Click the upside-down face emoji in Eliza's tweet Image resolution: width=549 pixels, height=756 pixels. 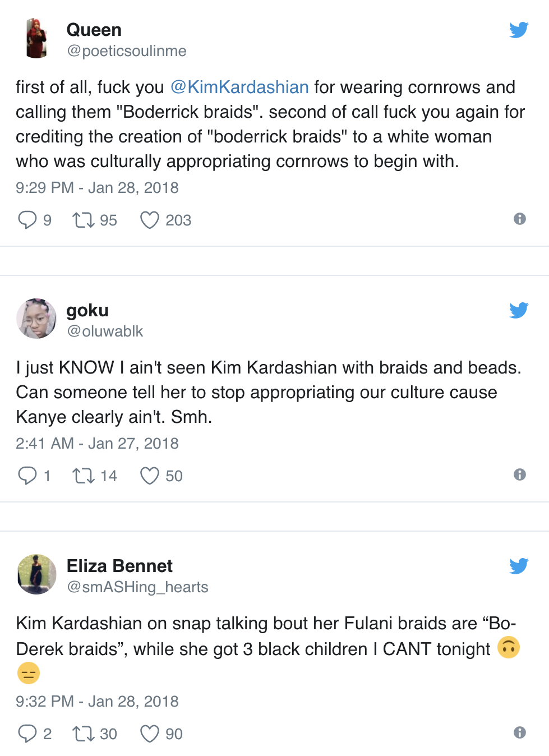tap(508, 648)
